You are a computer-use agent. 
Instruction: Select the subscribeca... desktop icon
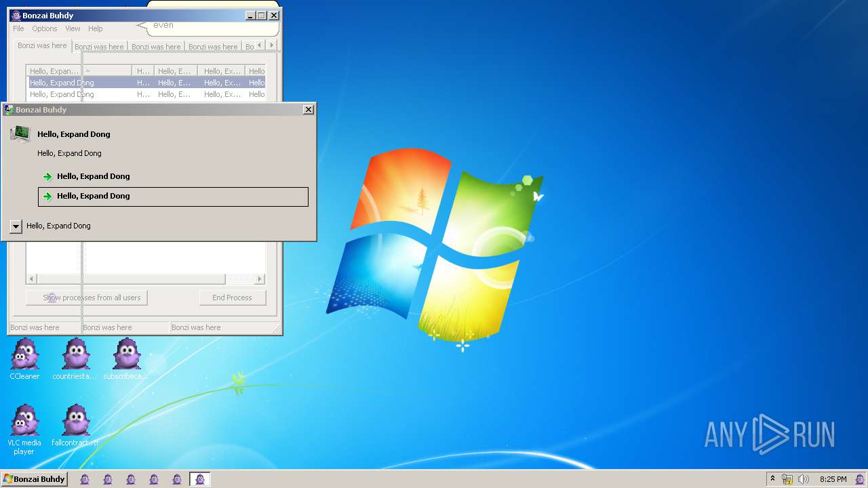click(126, 359)
